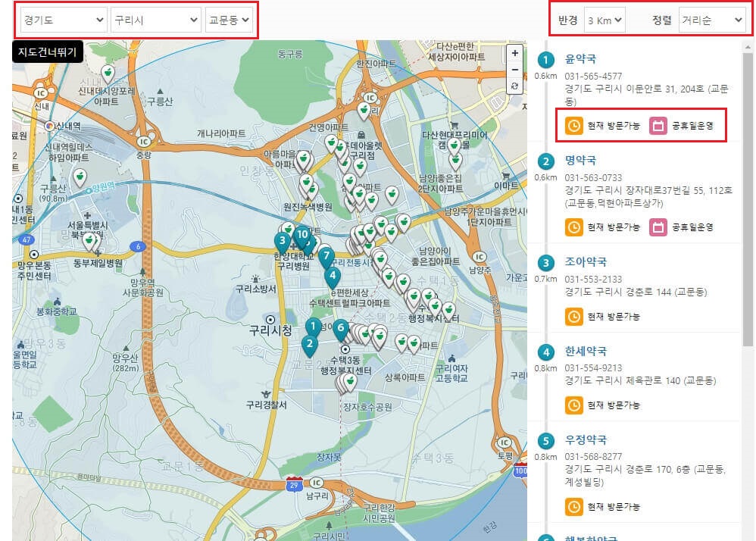Select phone number 031-568-8277
Image resolution: width=756 pixels, height=541 pixels.
593,457
